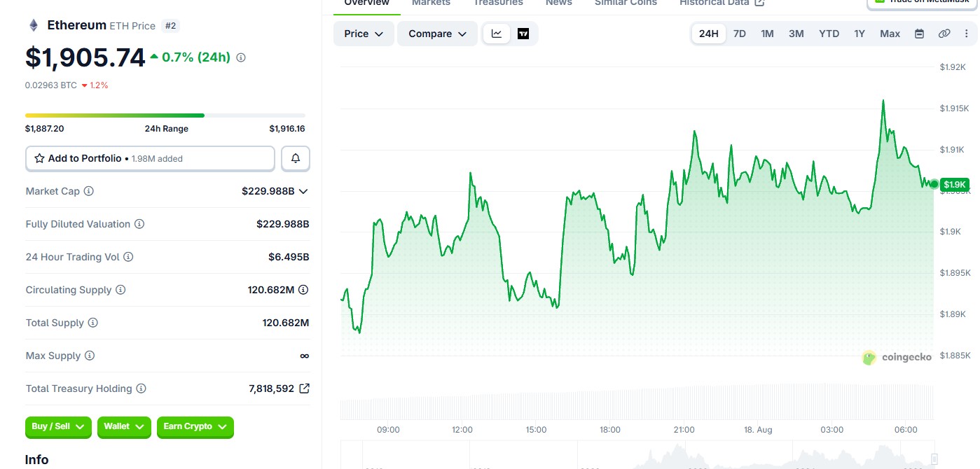Click 7,818,592 treasury holding value
980x469 pixels.
click(271, 388)
